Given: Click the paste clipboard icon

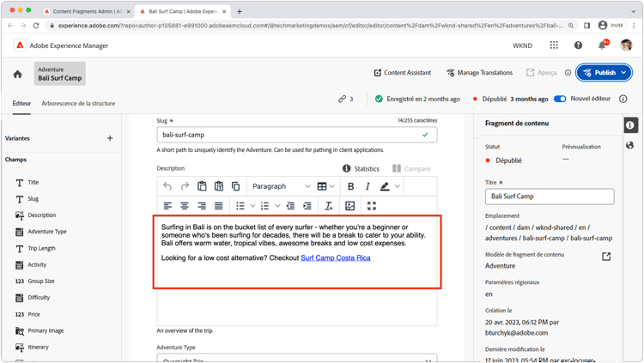Looking at the screenshot, I should 202,186.
